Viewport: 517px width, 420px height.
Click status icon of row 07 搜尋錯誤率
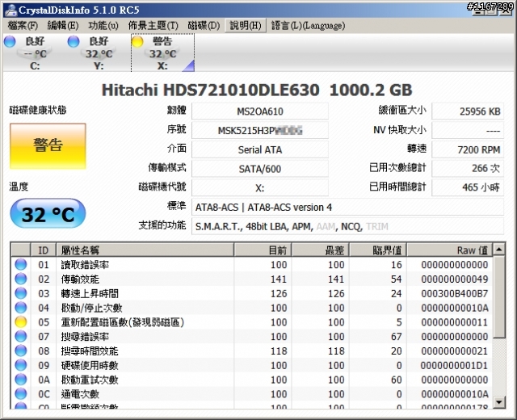coord(20,336)
